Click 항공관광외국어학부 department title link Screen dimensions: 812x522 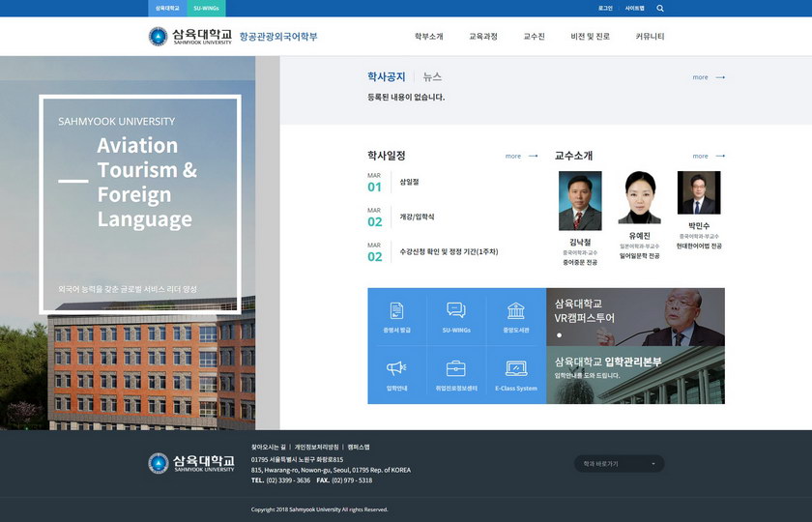pyautogui.click(x=278, y=37)
